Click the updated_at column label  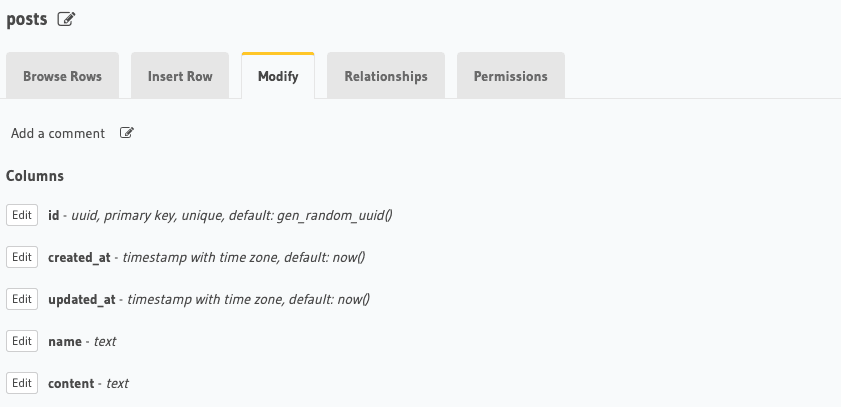[82, 300]
